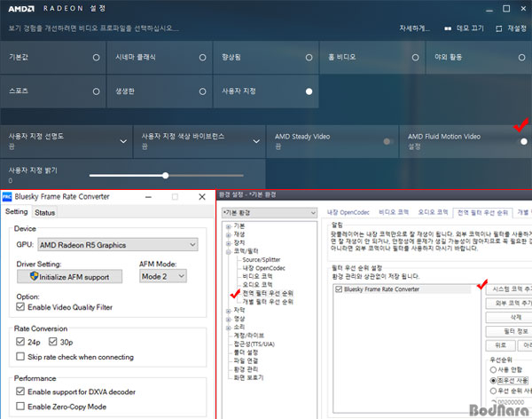Select 내장 OpenCodec in the settings tree
532x419 pixels.
[263, 268]
